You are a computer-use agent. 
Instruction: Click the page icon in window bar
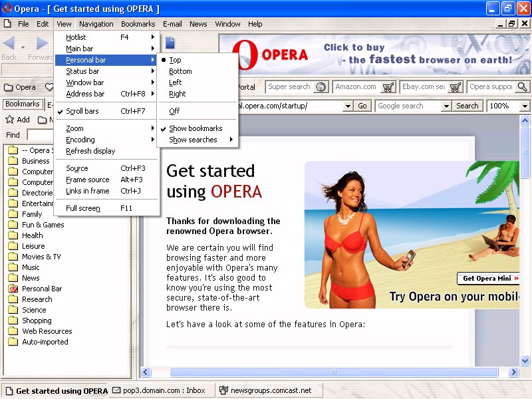[9, 391]
